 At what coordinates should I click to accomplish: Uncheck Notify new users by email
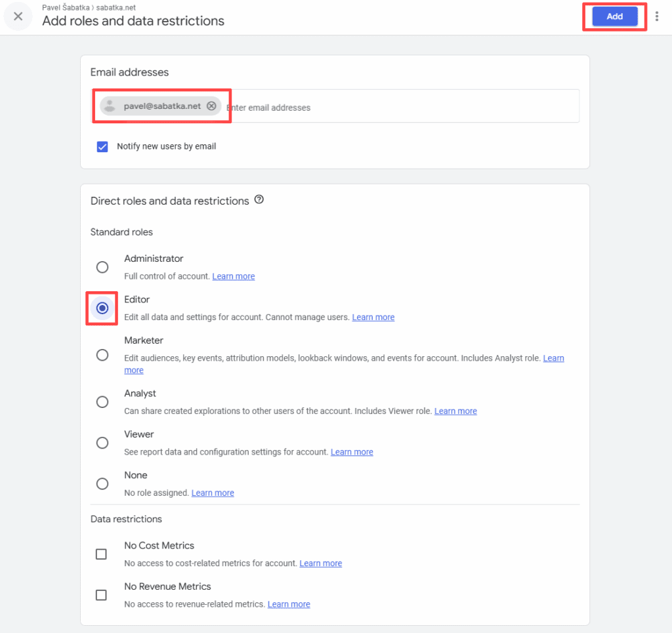point(102,146)
